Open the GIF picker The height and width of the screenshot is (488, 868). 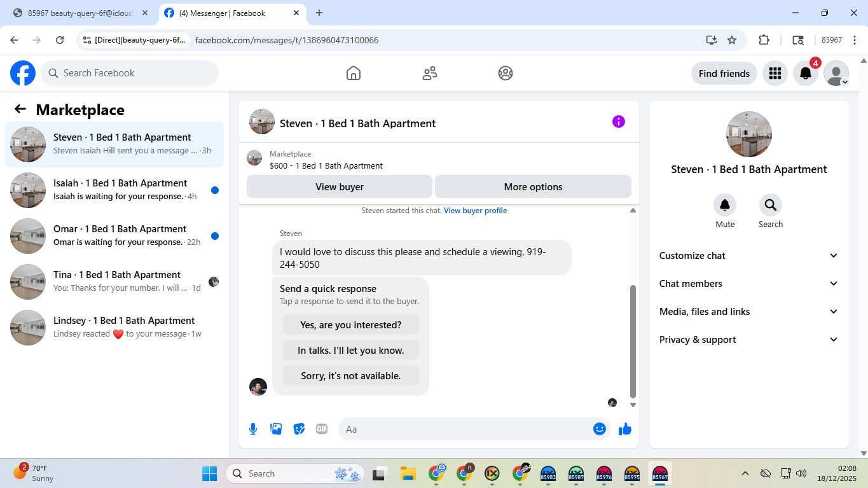322,429
